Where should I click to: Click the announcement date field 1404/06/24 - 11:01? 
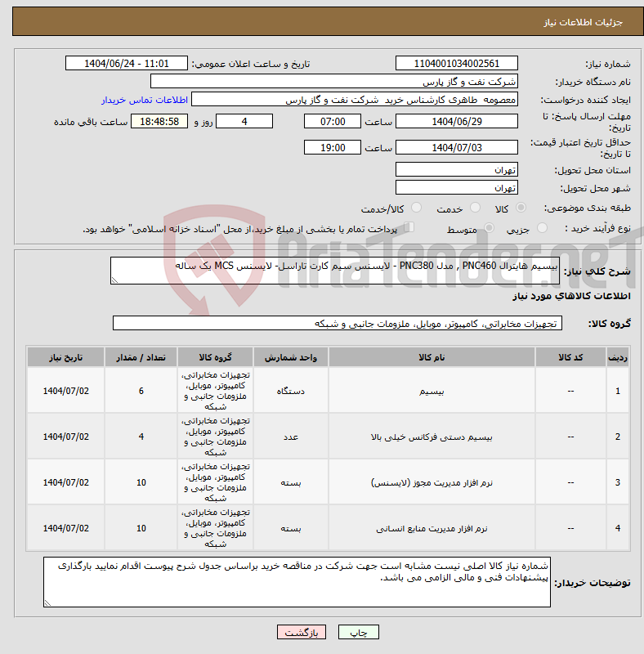coord(127,64)
